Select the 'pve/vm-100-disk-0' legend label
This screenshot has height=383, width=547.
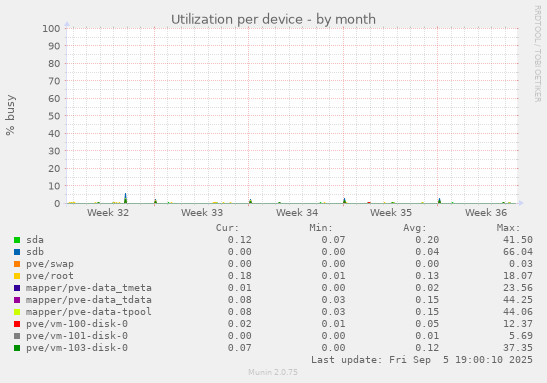coord(77,324)
